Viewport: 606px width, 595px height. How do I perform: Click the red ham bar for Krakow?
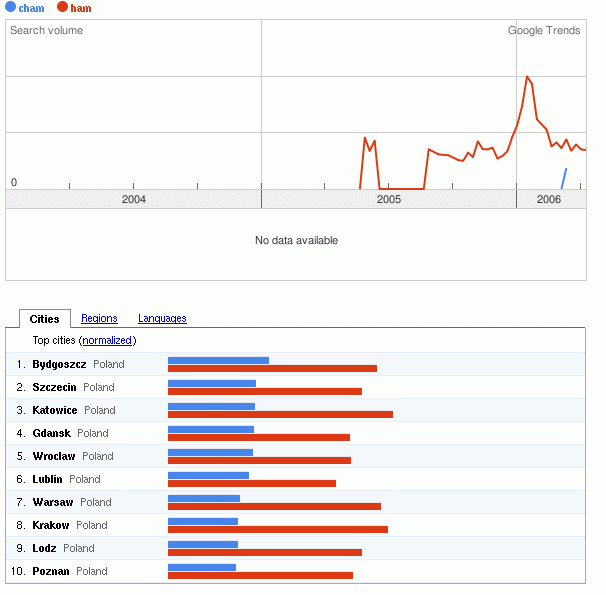click(277, 529)
